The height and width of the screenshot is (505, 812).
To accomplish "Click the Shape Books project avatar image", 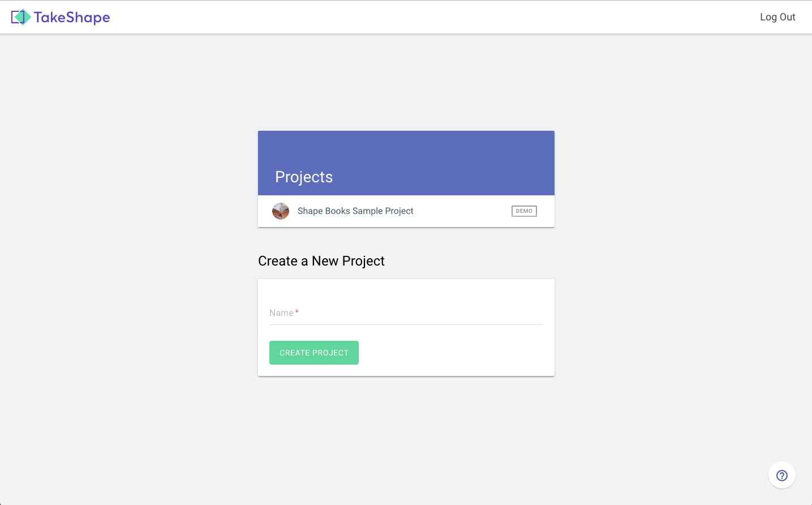I will [281, 211].
